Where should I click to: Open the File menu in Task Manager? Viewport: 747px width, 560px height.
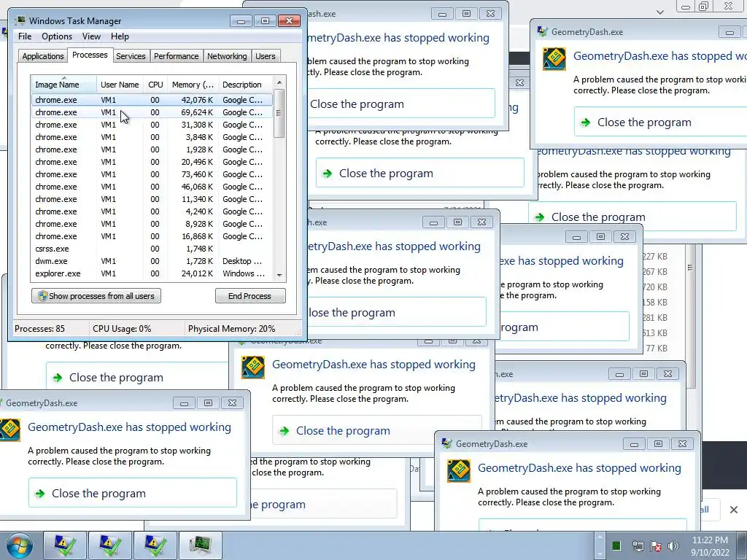pos(25,36)
